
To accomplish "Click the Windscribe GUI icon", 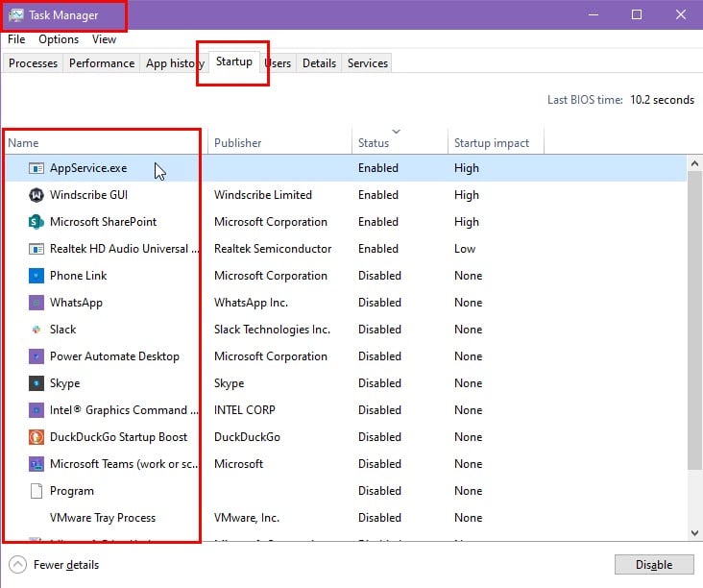I will (x=36, y=195).
